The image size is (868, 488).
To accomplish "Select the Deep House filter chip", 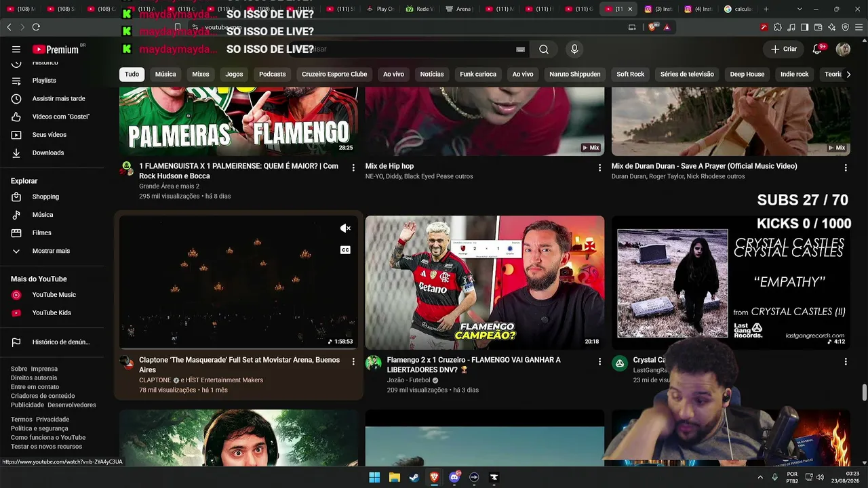I will (747, 75).
